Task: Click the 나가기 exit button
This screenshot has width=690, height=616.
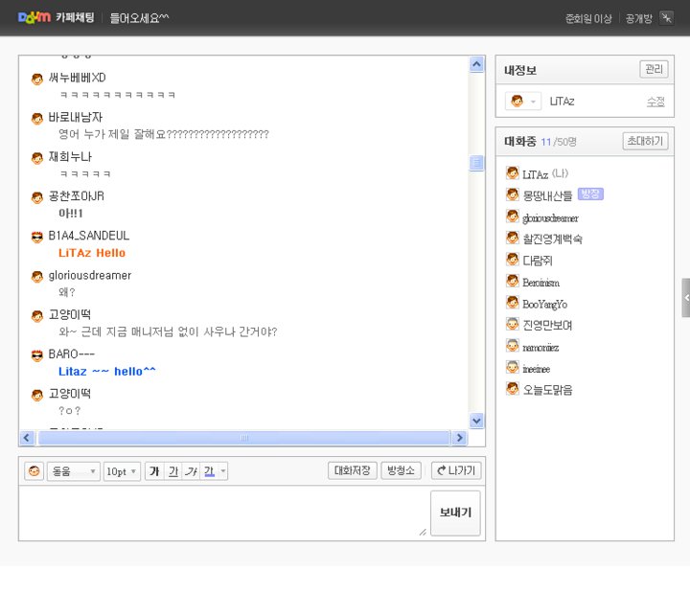Action: point(456,470)
